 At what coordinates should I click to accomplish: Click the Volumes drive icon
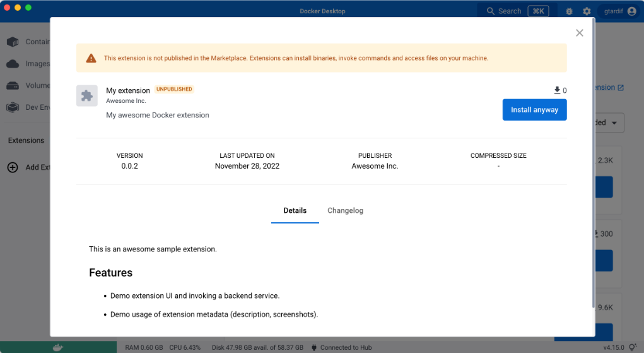click(13, 85)
